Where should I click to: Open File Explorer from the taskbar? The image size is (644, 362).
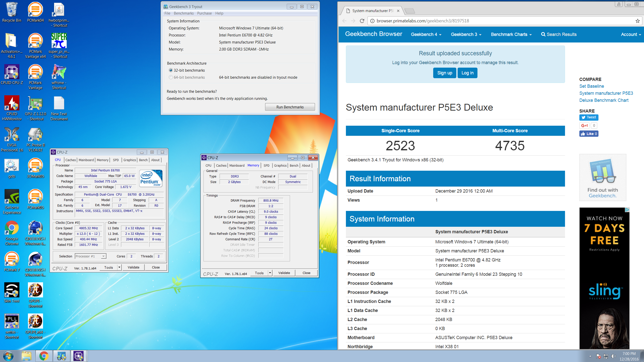[26, 356]
